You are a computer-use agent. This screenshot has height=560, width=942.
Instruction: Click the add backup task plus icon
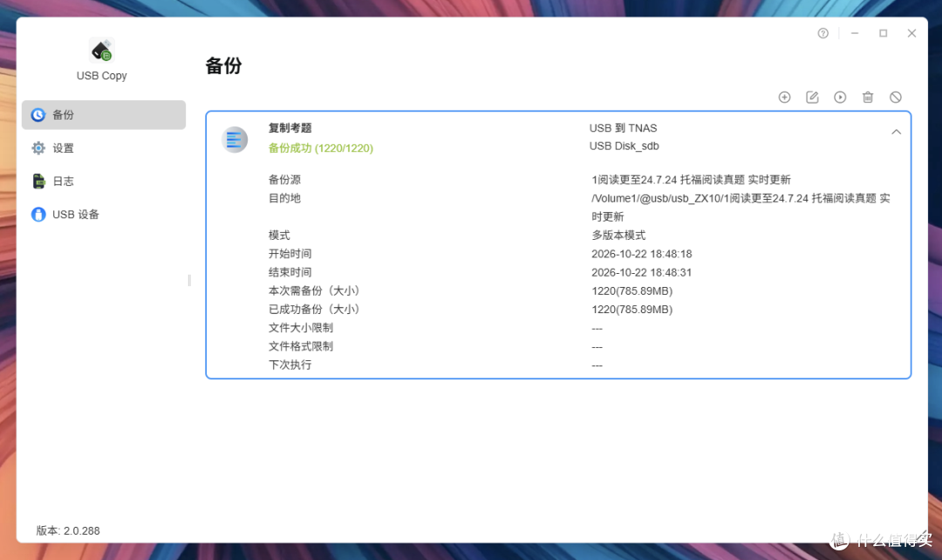(x=784, y=98)
